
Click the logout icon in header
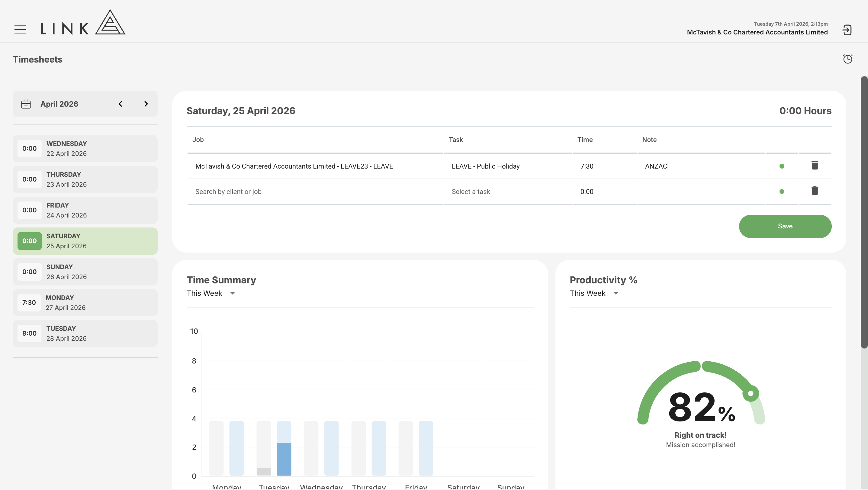point(847,30)
